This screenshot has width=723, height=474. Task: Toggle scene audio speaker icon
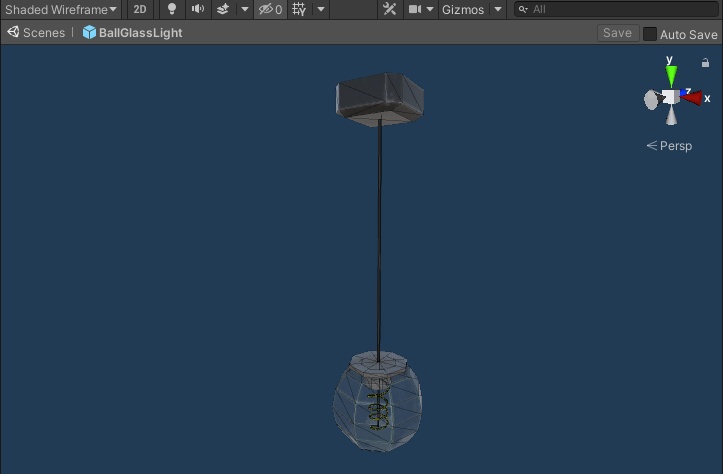click(x=198, y=9)
